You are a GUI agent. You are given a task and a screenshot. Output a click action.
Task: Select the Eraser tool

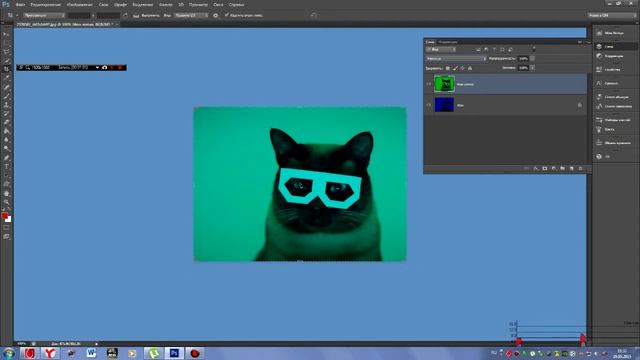click(x=6, y=122)
